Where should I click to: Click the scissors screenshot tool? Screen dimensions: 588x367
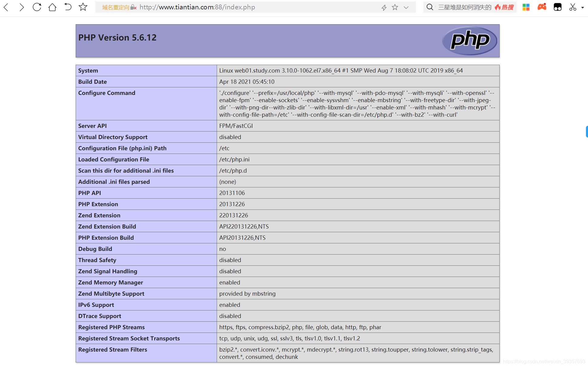(x=573, y=7)
